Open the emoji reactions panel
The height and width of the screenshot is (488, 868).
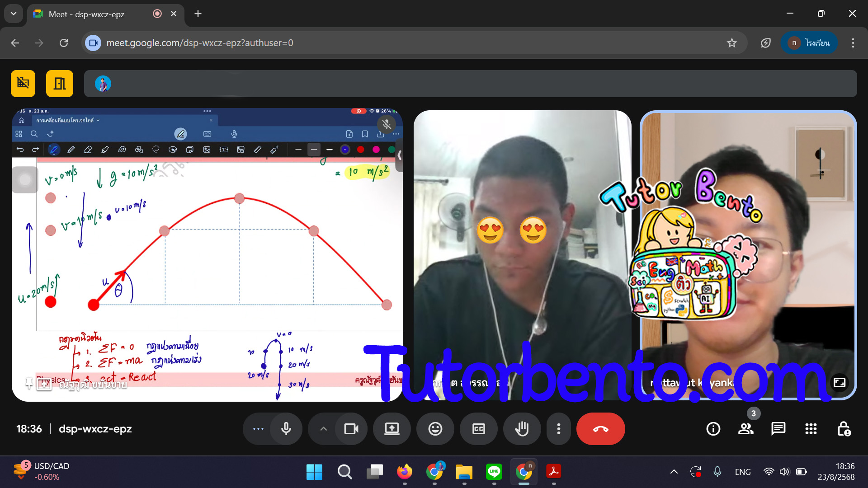tap(435, 429)
